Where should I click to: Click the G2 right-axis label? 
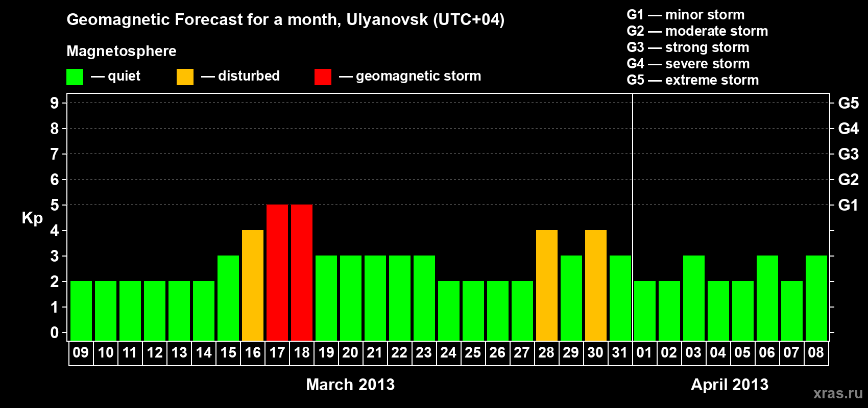pos(849,180)
